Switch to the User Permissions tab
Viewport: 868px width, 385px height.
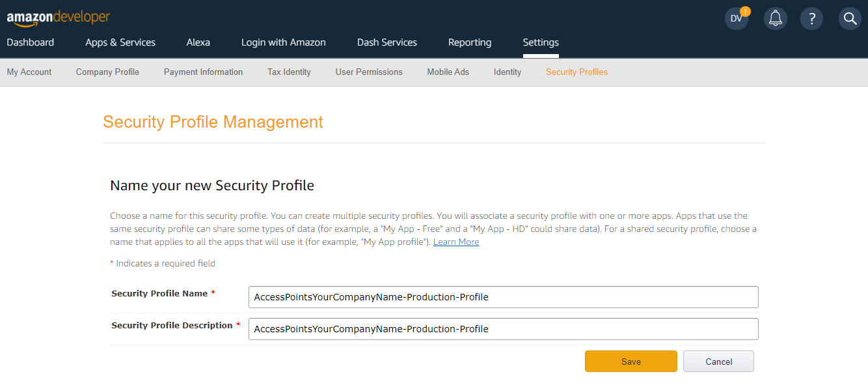(x=369, y=72)
